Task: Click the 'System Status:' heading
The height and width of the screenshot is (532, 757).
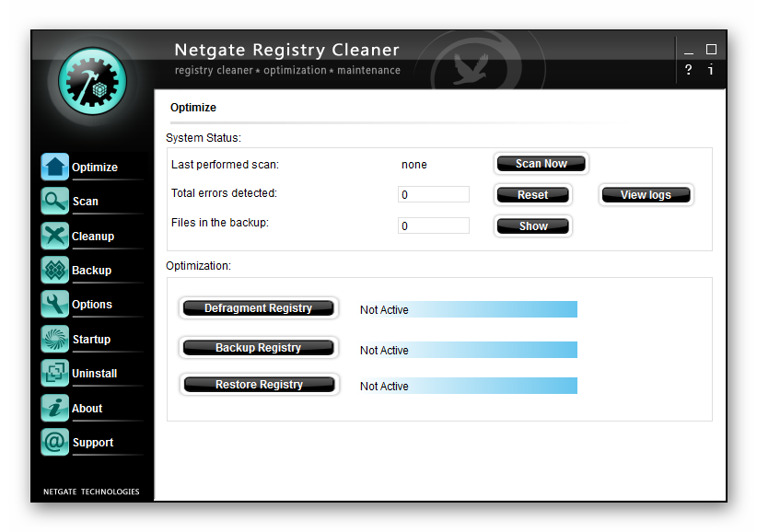Action: [204, 137]
